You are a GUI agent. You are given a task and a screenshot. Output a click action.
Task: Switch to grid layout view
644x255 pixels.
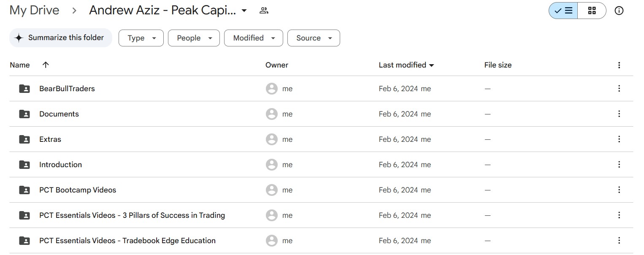592,11
